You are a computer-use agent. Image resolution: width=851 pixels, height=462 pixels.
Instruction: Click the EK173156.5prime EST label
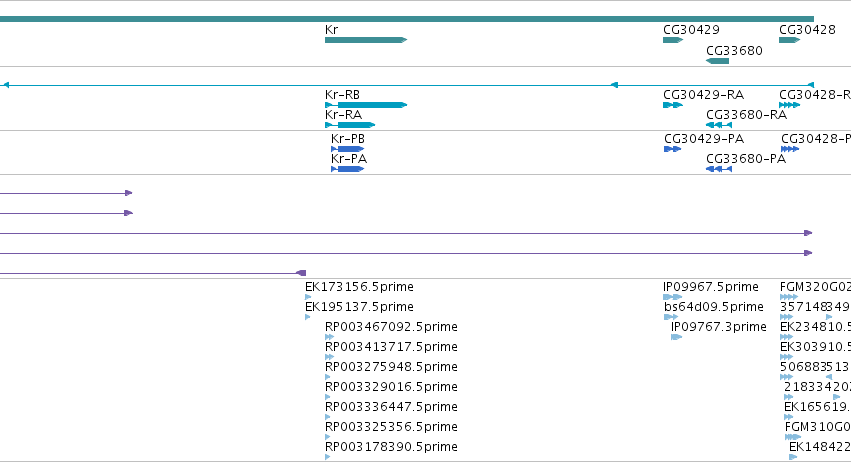tap(359, 287)
